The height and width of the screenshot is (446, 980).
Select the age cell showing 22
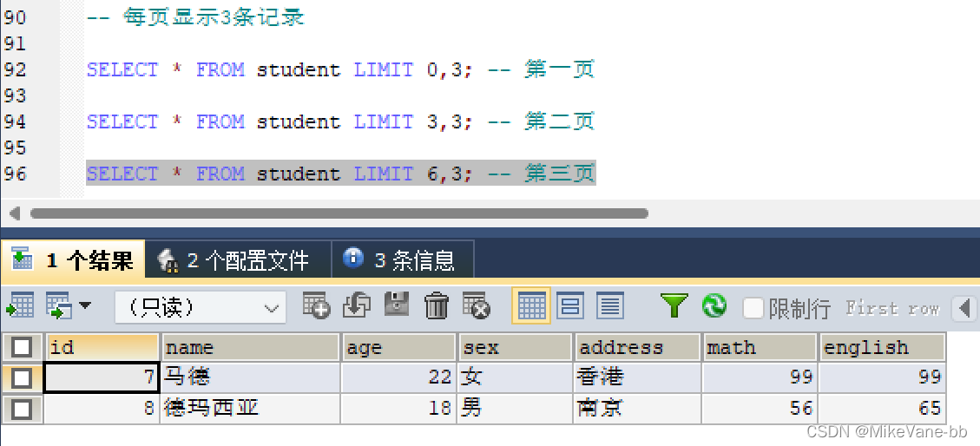click(398, 377)
